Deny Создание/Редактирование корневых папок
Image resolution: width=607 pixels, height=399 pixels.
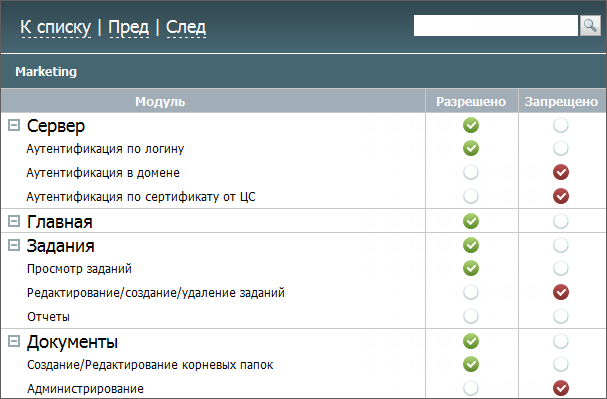pos(561,364)
